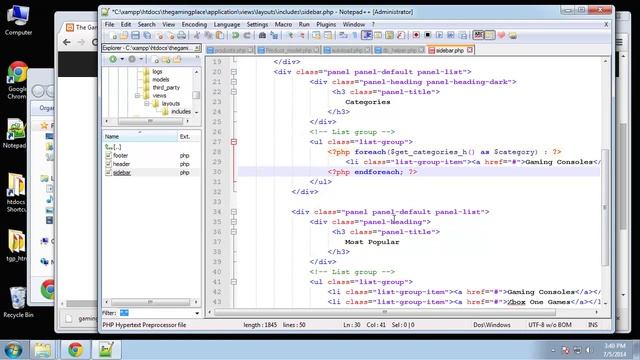640x360 pixels.
Task: Click the editor vertical scrollbar thumb
Action: [605, 207]
